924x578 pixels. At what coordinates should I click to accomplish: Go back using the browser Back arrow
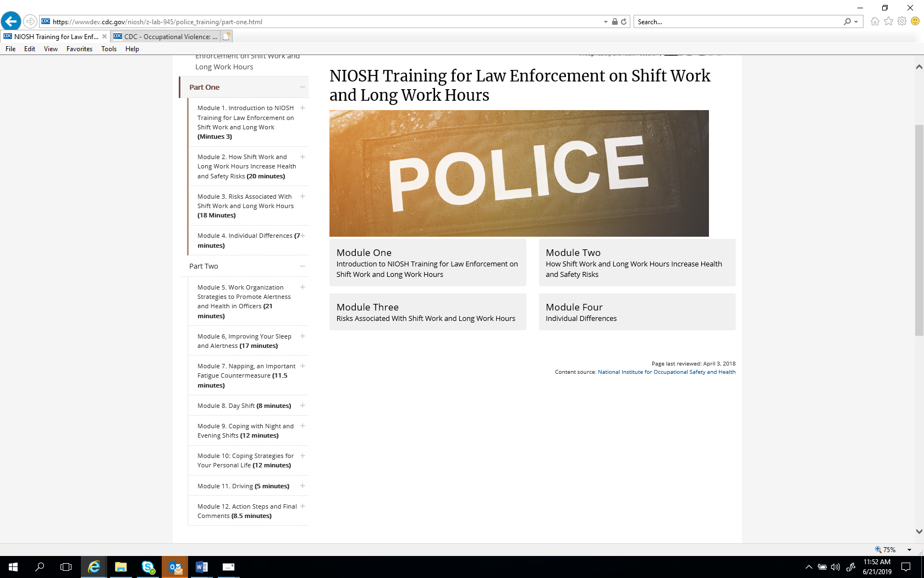(11, 21)
